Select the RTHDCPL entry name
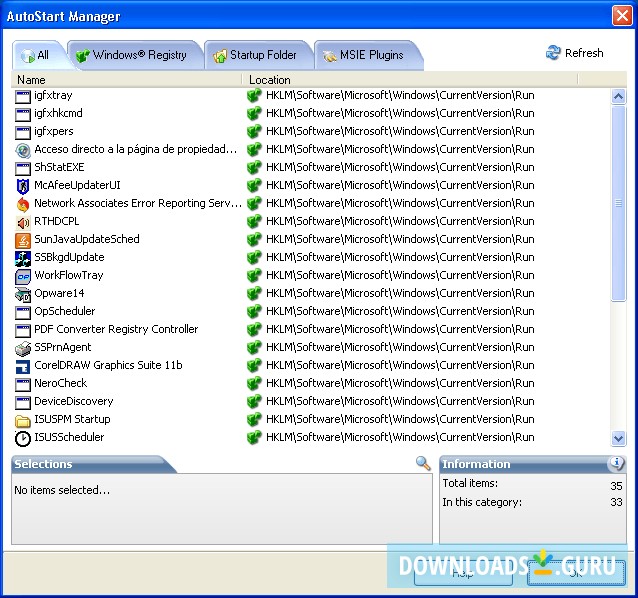This screenshot has height=598, width=638. (57, 221)
